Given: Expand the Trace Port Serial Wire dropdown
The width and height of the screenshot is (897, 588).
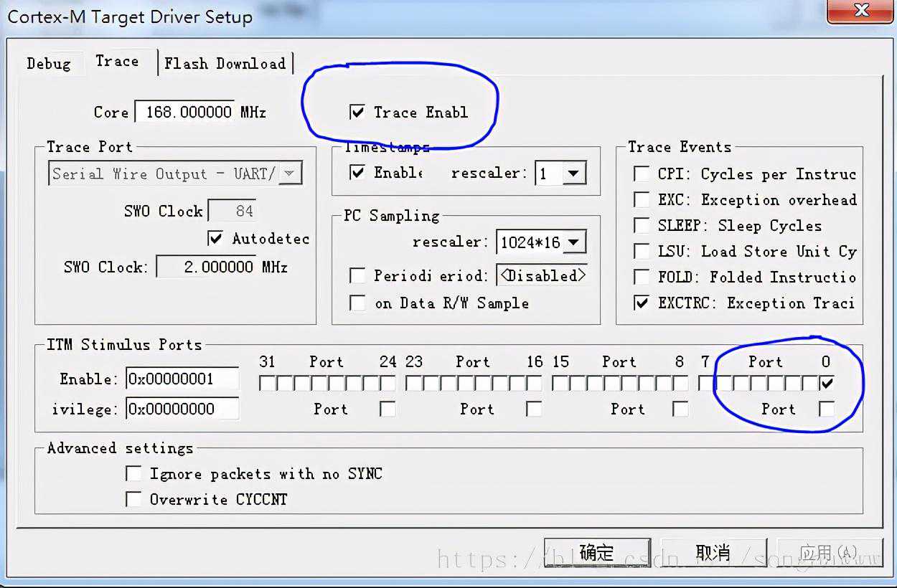Looking at the screenshot, I should (289, 174).
